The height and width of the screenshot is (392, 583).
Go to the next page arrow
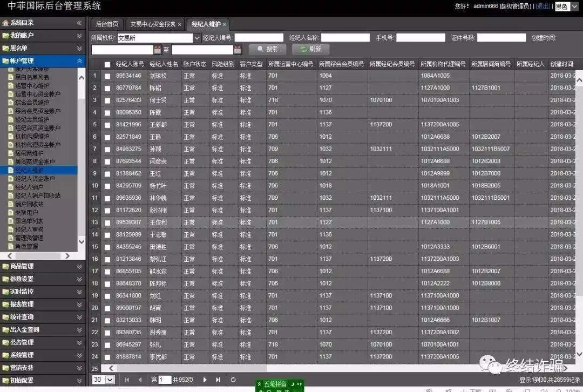coord(205,380)
